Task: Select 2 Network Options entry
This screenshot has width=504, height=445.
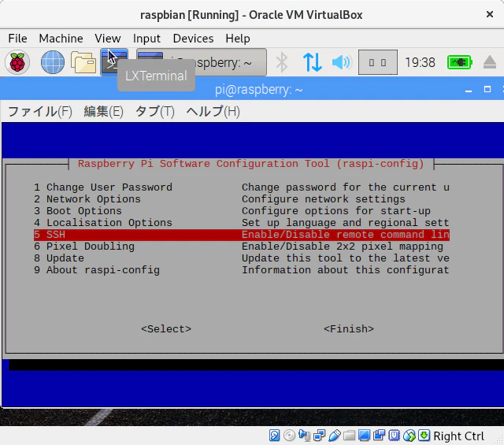Action: [x=242, y=199]
